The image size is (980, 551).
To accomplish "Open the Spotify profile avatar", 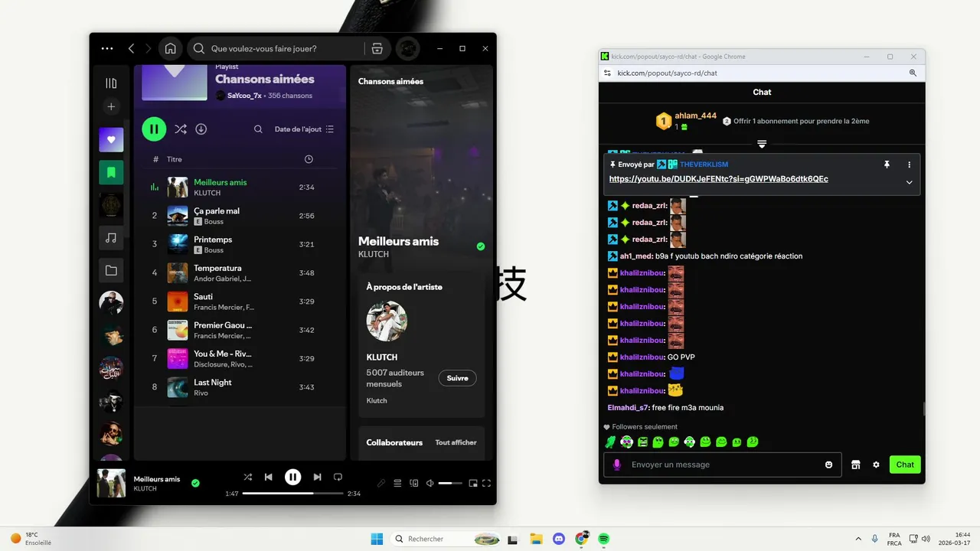I will coord(408,48).
